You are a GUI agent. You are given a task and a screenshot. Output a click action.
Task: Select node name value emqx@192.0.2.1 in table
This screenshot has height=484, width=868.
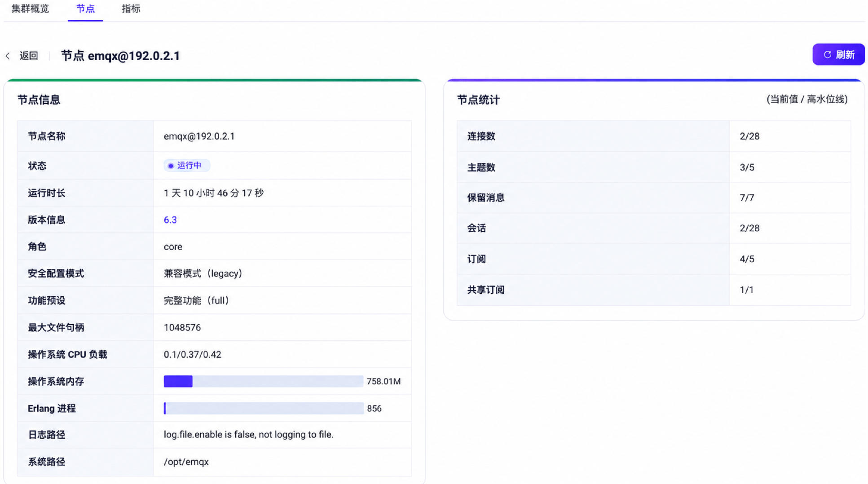click(x=199, y=136)
